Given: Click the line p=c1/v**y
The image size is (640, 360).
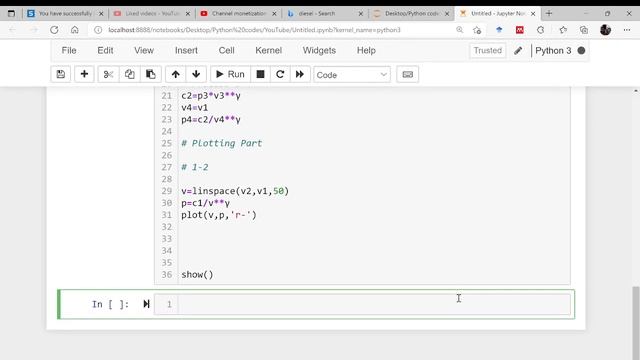Looking at the screenshot, I should pyautogui.click(x=205, y=203).
